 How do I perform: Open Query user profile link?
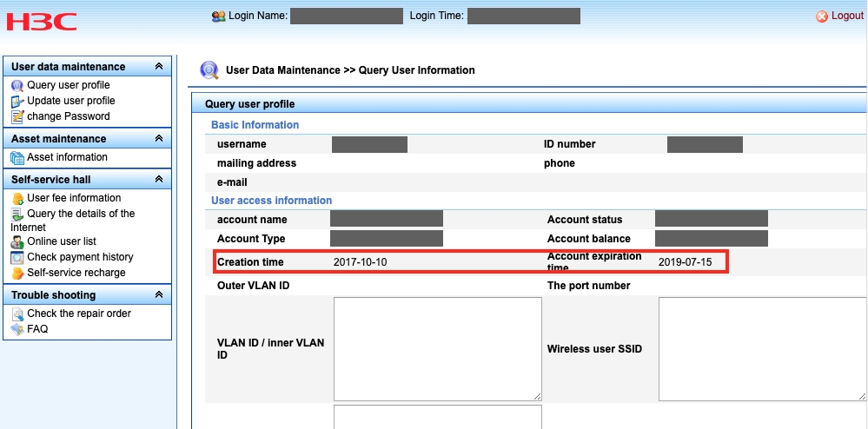[x=69, y=85]
